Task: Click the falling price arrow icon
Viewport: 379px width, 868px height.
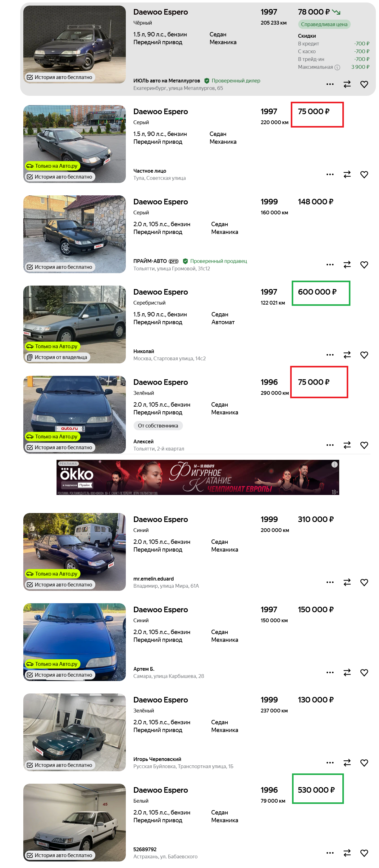Action: 336,12
